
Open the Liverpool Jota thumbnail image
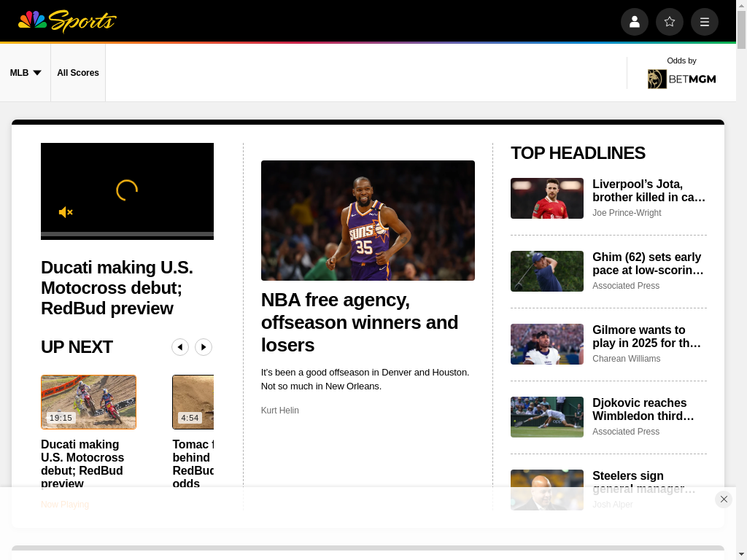click(547, 198)
